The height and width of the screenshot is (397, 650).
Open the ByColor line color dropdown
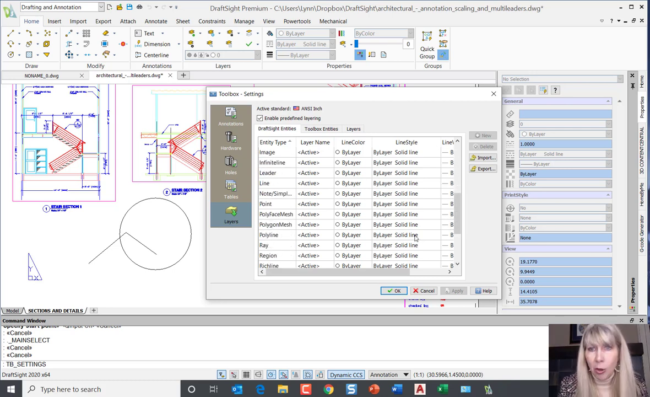383,33
